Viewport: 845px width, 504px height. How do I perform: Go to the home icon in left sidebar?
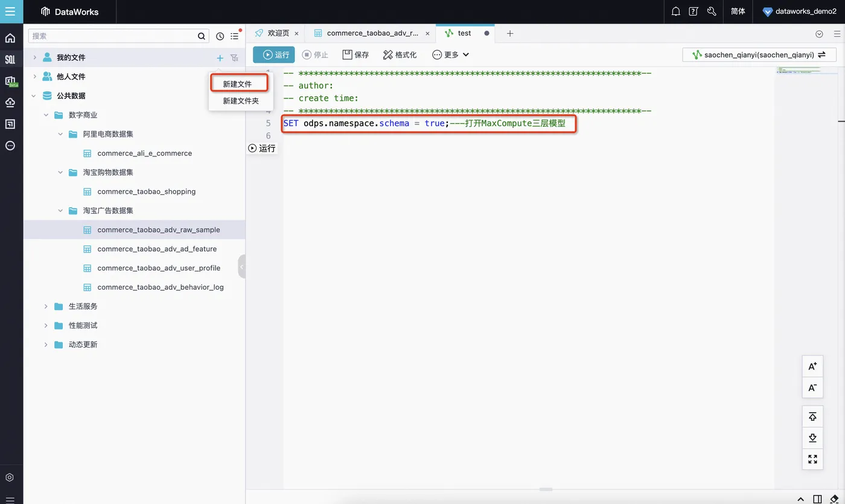coord(10,38)
